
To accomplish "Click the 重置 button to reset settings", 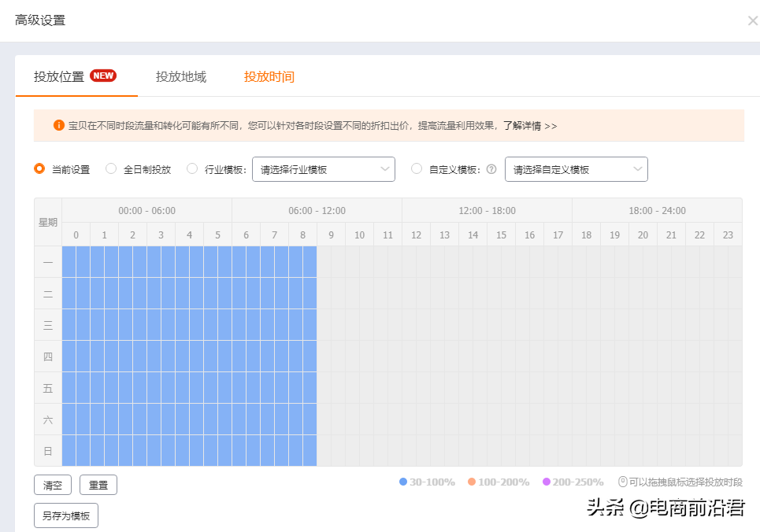I will tap(98, 485).
